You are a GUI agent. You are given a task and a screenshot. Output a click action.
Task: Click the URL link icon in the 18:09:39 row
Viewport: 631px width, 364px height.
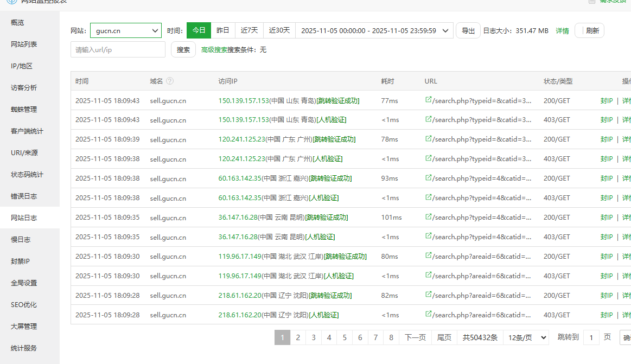(428, 139)
